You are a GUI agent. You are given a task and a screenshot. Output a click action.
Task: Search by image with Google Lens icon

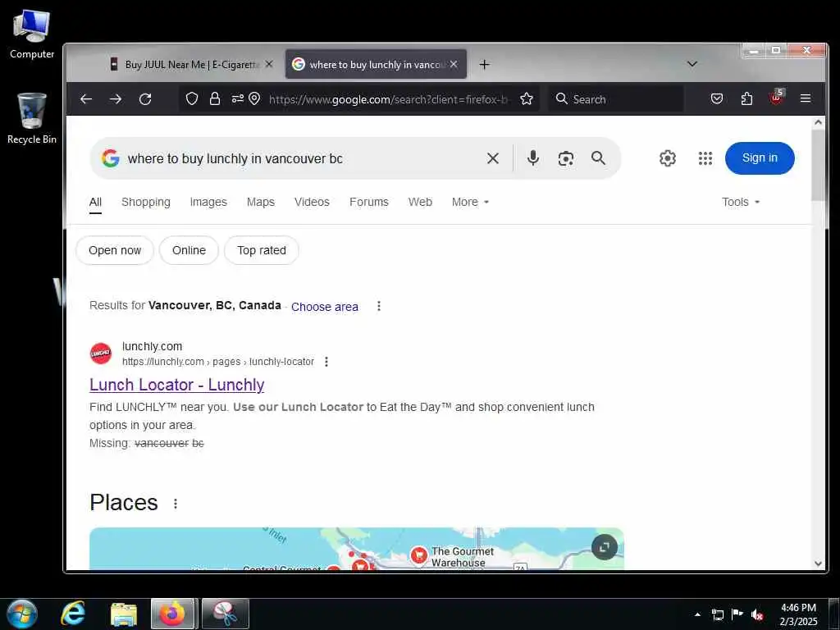pyautogui.click(x=566, y=158)
